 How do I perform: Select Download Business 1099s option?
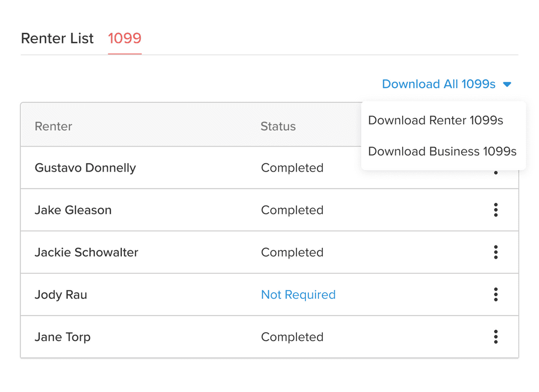[442, 151]
